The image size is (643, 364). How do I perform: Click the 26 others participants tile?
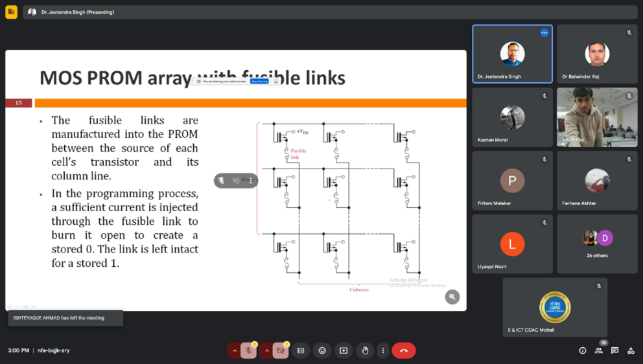597,244
